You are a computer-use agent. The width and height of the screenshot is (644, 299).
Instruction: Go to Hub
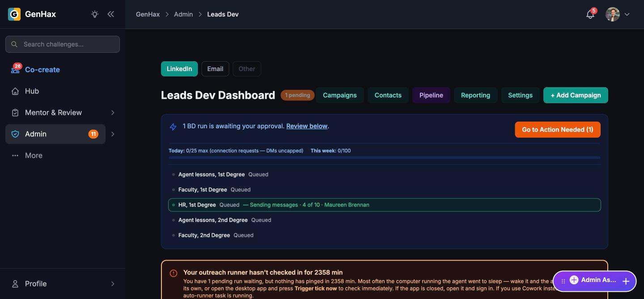coord(32,91)
